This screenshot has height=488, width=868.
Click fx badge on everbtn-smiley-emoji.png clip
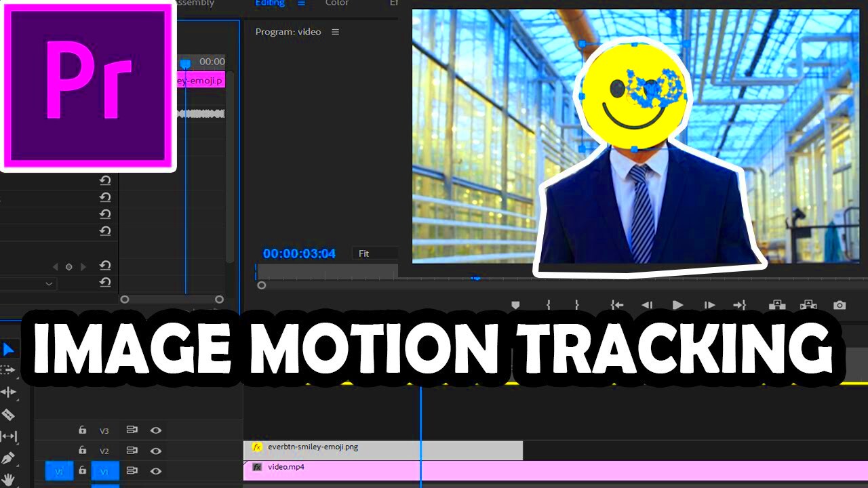[x=257, y=447]
